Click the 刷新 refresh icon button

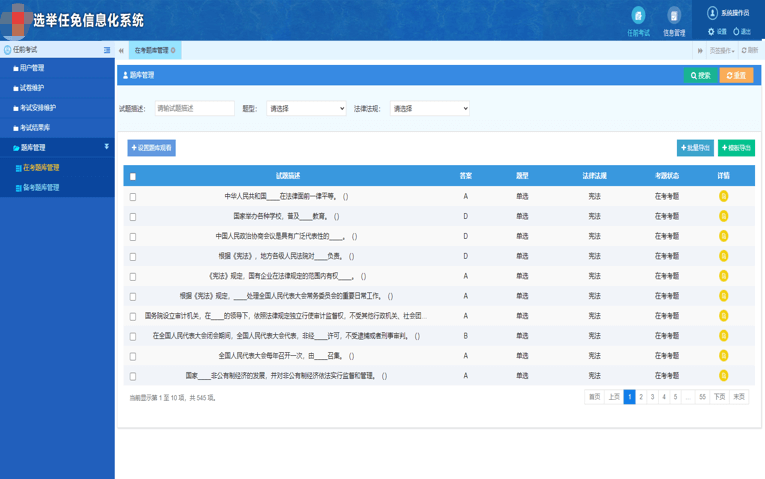click(750, 50)
